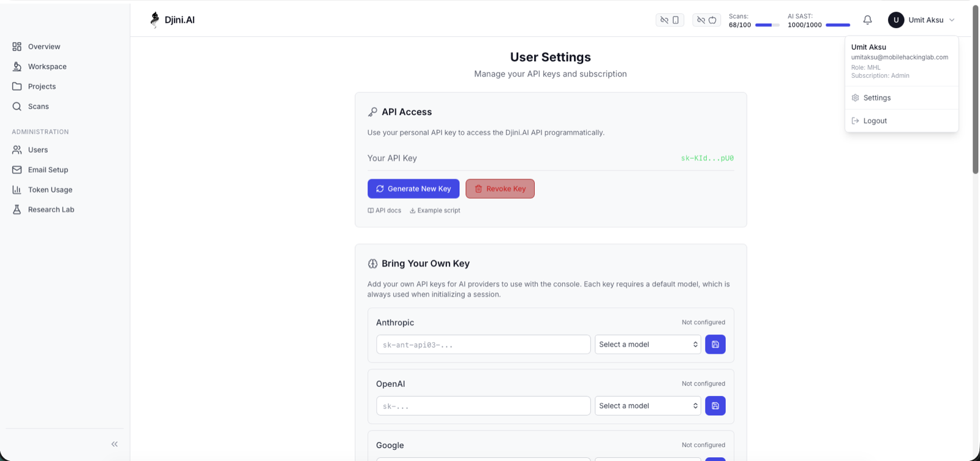Go to Workspace in the sidebar
Screen dimensions: 980x461
pyautogui.click(x=47, y=67)
